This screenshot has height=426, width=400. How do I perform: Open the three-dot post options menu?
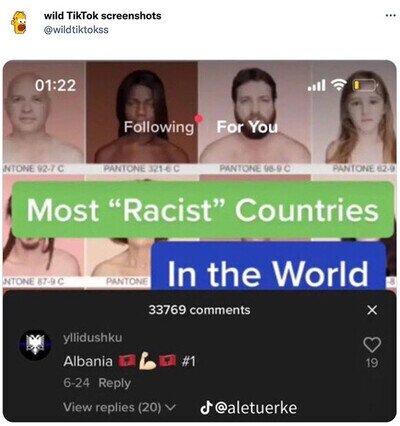[391, 15]
